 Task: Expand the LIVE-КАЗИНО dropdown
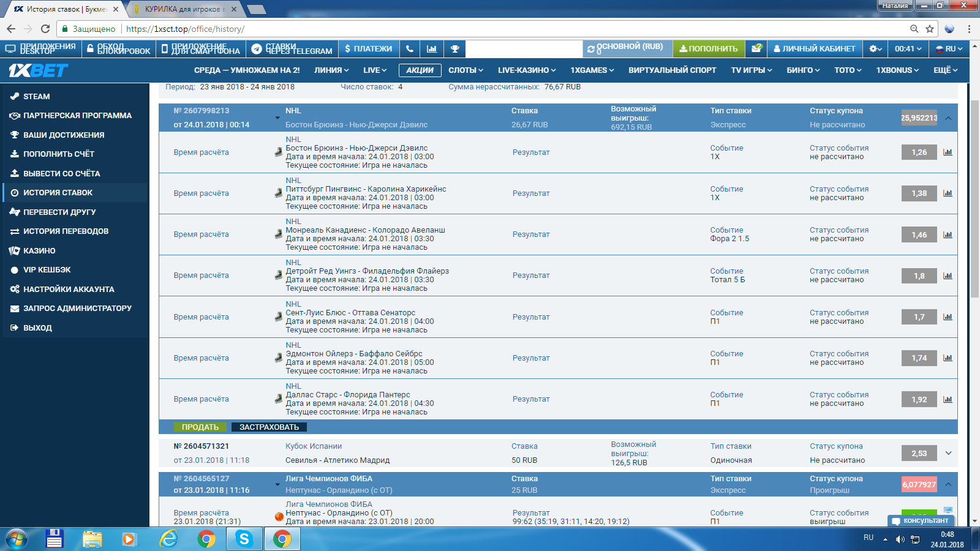527,70
